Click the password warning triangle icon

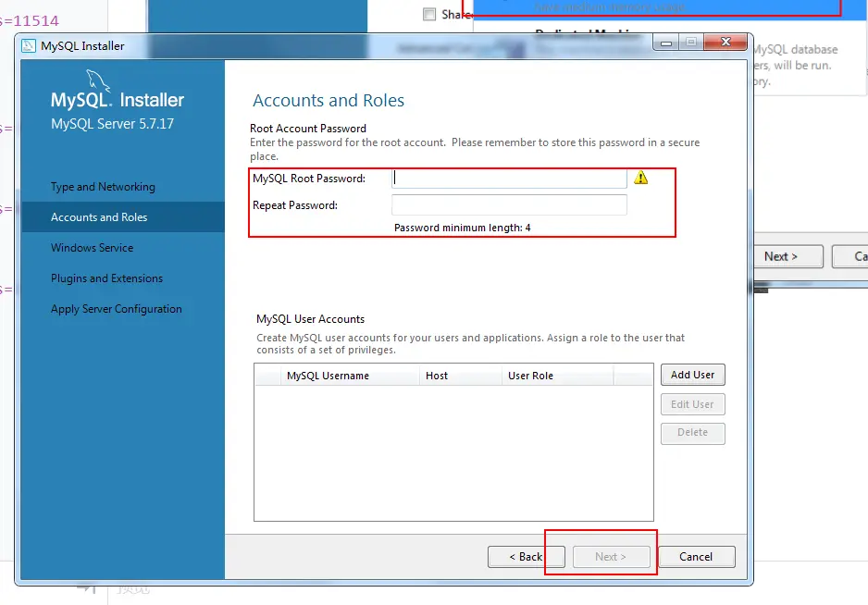click(640, 178)
